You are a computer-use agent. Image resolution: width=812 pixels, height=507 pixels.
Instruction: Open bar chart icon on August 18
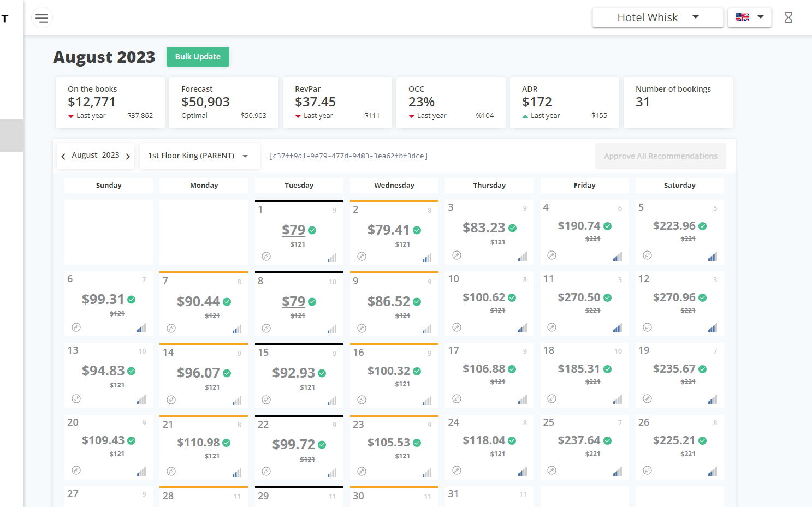pos(618,399)
